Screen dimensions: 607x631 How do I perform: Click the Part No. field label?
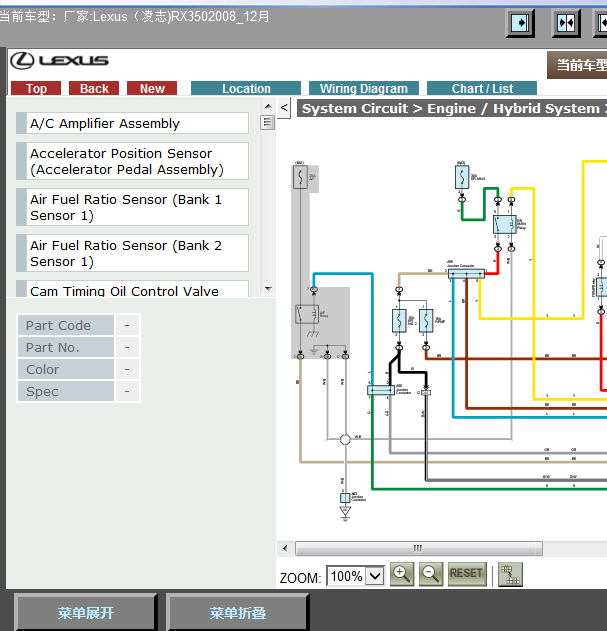coord(66,347)
